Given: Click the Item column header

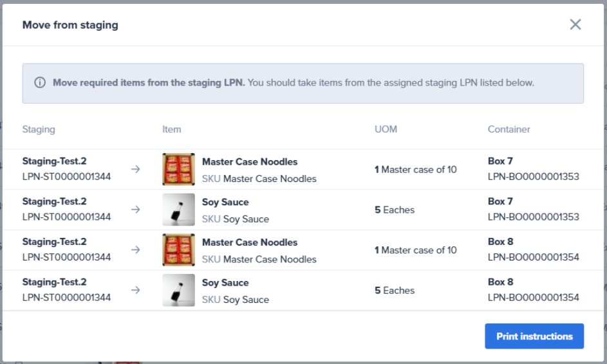Looking at the screenshot, I should 172,129.
